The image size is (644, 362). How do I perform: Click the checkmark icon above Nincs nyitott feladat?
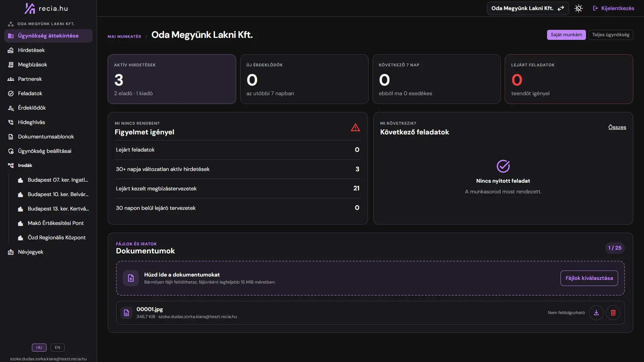pyautogui.click(x=503, y=166)
